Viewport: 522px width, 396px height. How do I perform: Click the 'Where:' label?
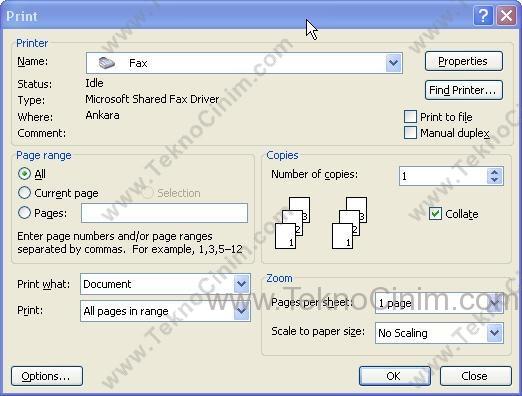[x=35, y=117]
